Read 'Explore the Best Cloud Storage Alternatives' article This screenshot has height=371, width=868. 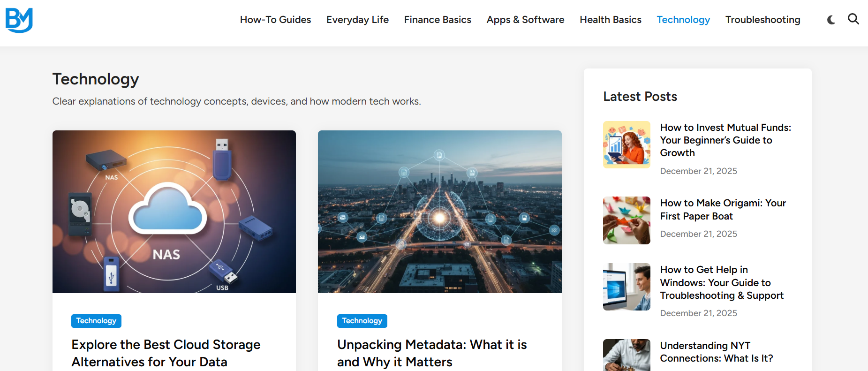(166, 353)
